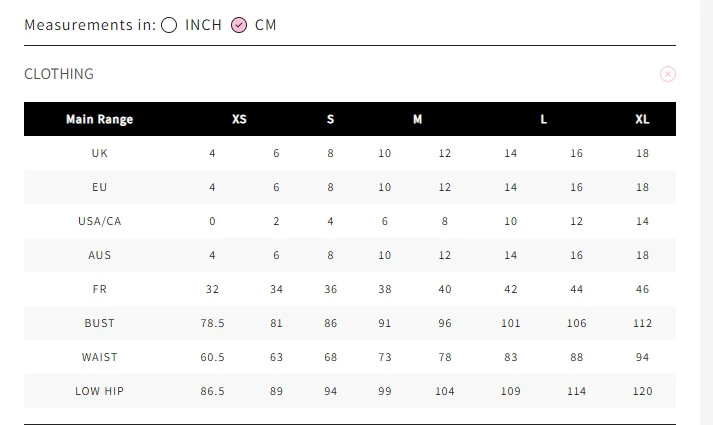Image resolution: width=713 pixels, height=425 pixels.
Task: Click the WAIST row label
Action: pyautogui.click(x=99, y=357)
